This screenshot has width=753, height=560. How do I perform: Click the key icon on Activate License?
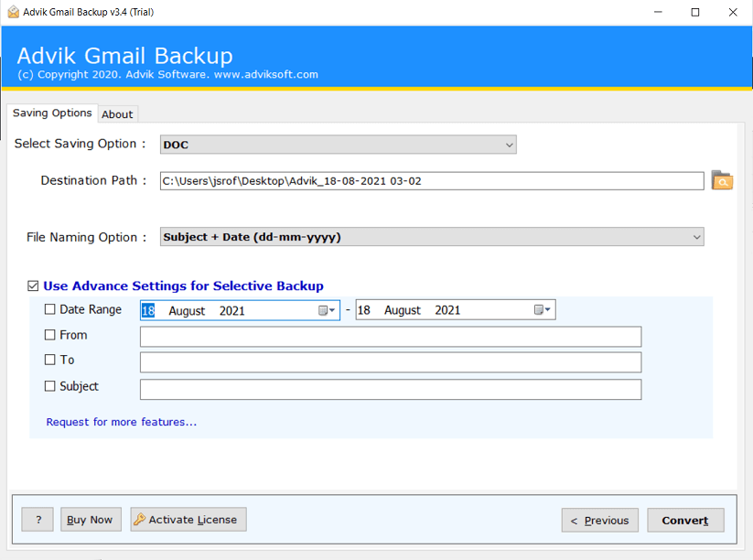tap(139, 519)
